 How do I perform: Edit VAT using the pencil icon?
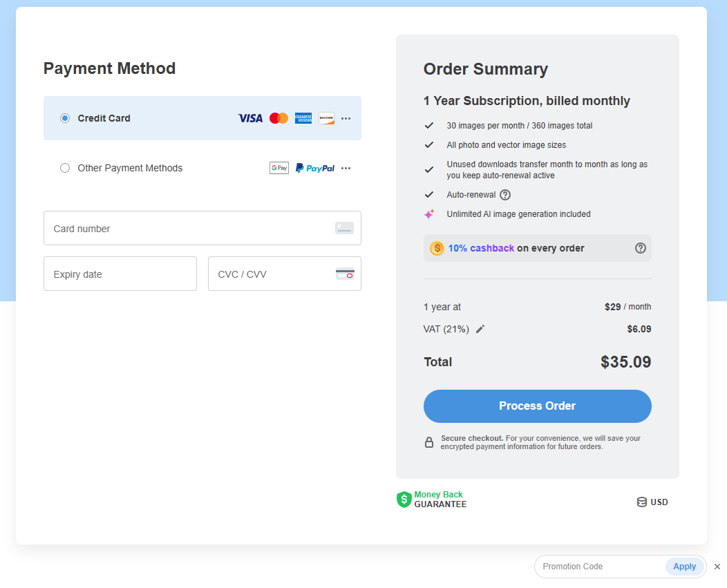480,329
